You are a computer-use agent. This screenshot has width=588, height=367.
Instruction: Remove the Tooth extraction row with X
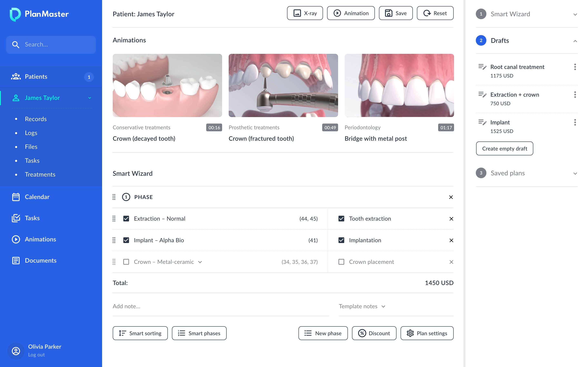click(451, 219)
